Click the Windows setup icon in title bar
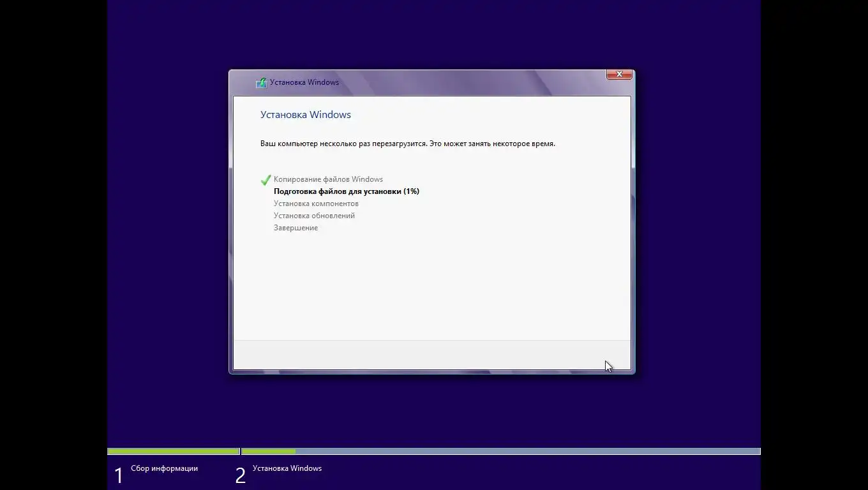This screenshot has width=868, height=490. click(261, 82)
